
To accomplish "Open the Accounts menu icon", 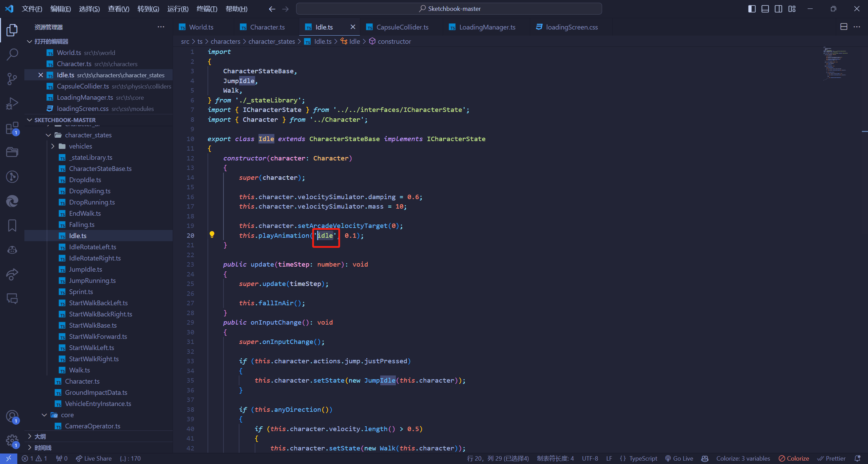I will pyautogui.click(x=12, y=417).
